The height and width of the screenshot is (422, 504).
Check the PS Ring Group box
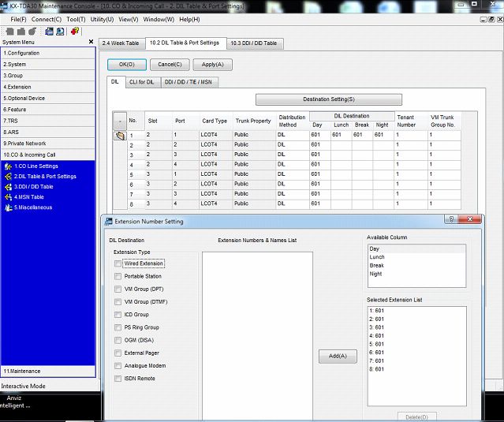118,327
